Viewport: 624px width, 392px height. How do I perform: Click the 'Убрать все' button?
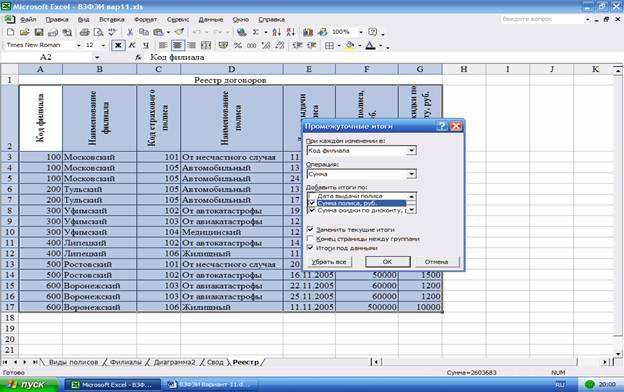(329, 262)
